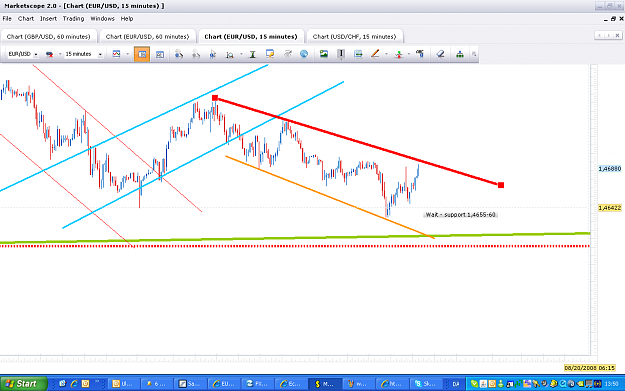This screenshot has height=391, width=625.
Task: Close the current chart tab with X
Action: tap(617, 35)
